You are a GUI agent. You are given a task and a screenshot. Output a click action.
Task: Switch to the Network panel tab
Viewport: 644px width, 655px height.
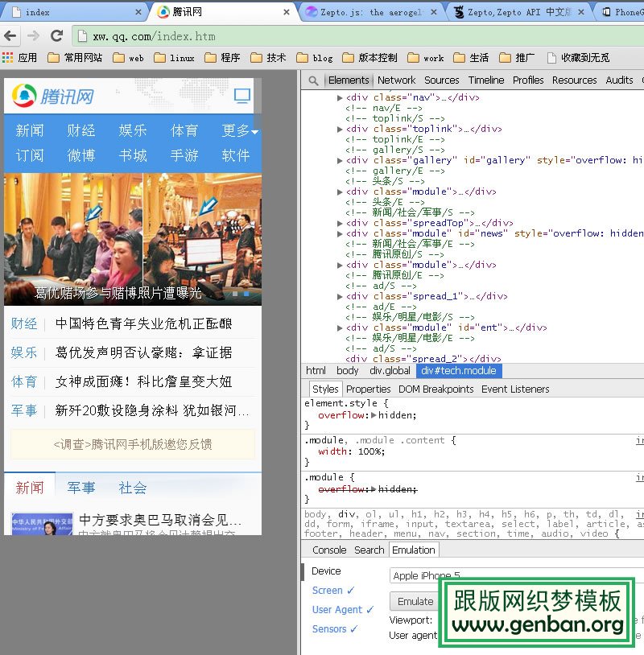(x=396, y=80)
